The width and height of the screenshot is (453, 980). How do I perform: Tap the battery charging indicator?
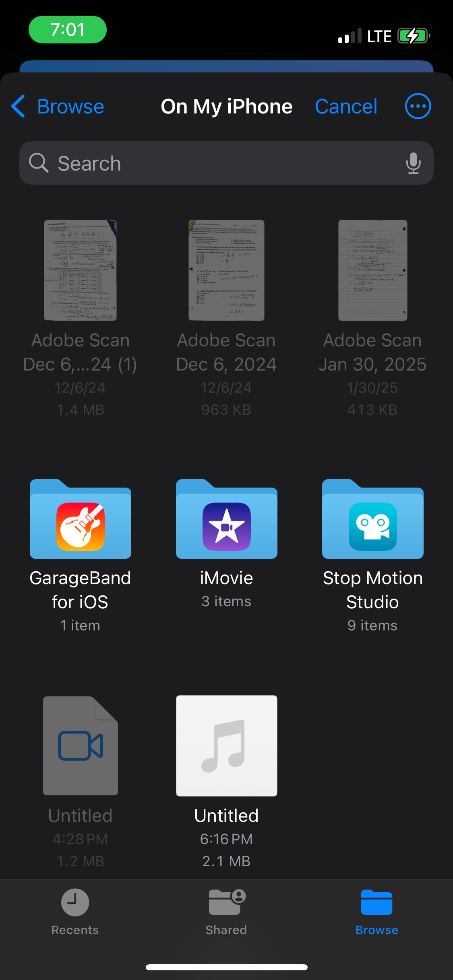(x=414, y=36)
